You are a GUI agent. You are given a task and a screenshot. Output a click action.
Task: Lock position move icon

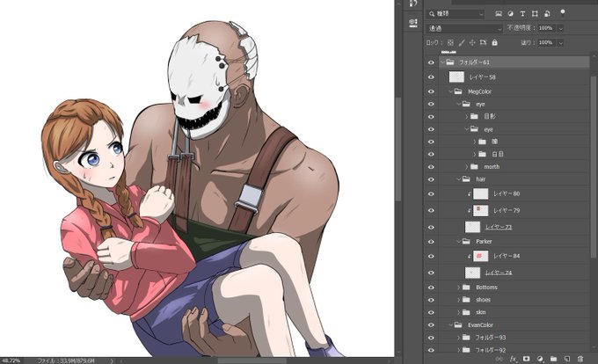click(472, 43)
